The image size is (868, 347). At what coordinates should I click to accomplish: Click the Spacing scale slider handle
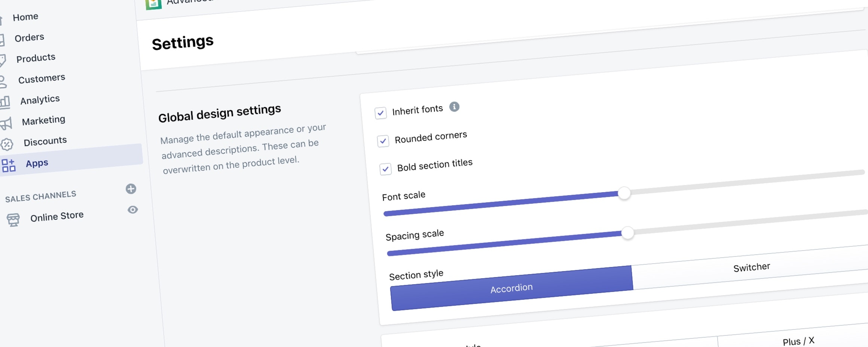(627, 233)
